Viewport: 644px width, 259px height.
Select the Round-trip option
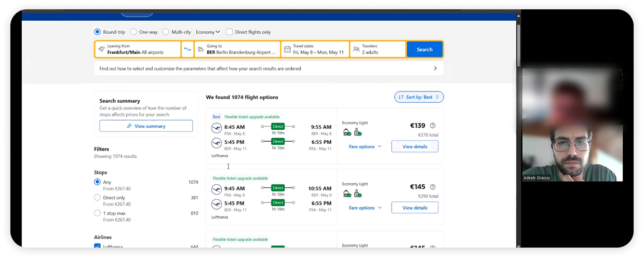coord(97,32)
